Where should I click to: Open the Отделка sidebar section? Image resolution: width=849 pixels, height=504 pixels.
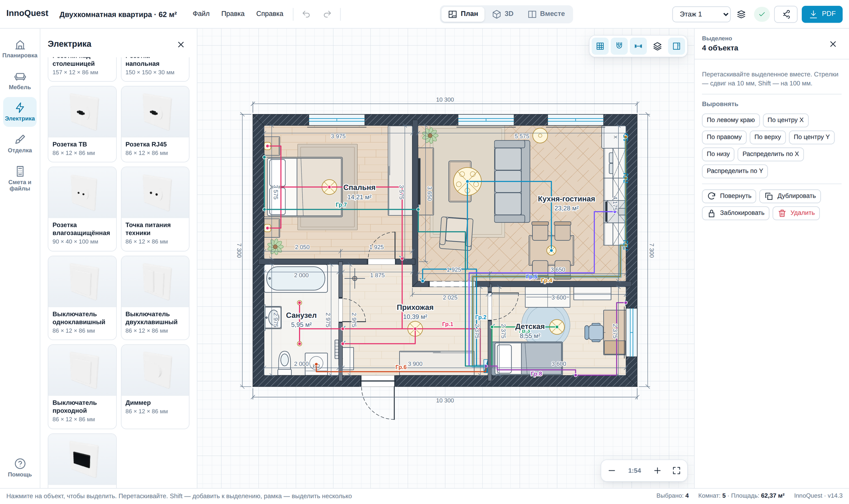tap(20, 144)
